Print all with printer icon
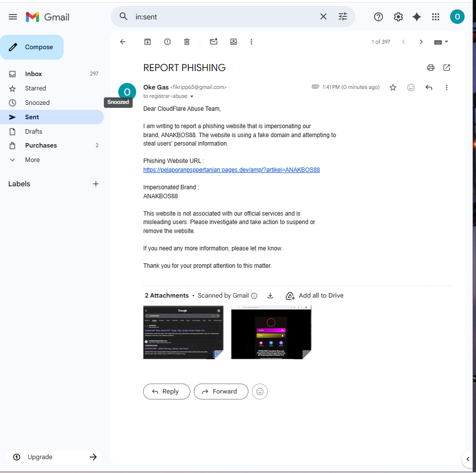Image resolution: width=476 pixels, height=473 pixels. coord(430,68)
